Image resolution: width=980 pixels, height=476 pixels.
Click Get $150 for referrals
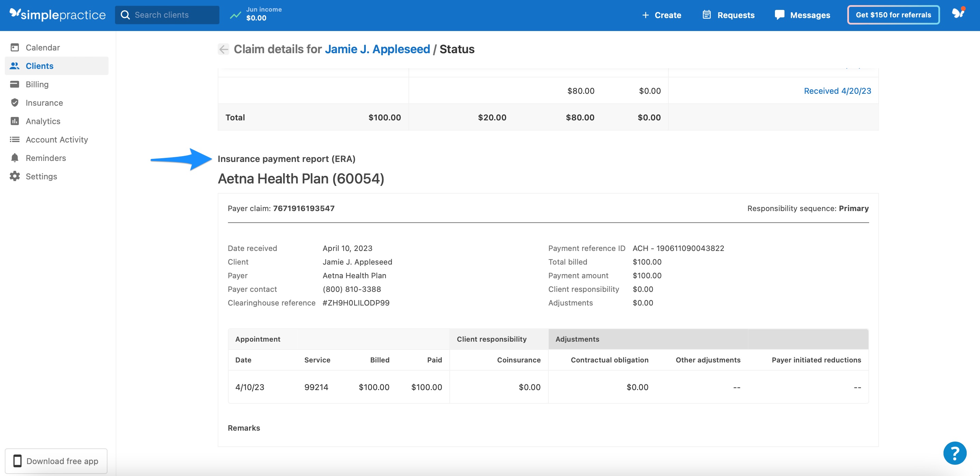pos(893,15)
